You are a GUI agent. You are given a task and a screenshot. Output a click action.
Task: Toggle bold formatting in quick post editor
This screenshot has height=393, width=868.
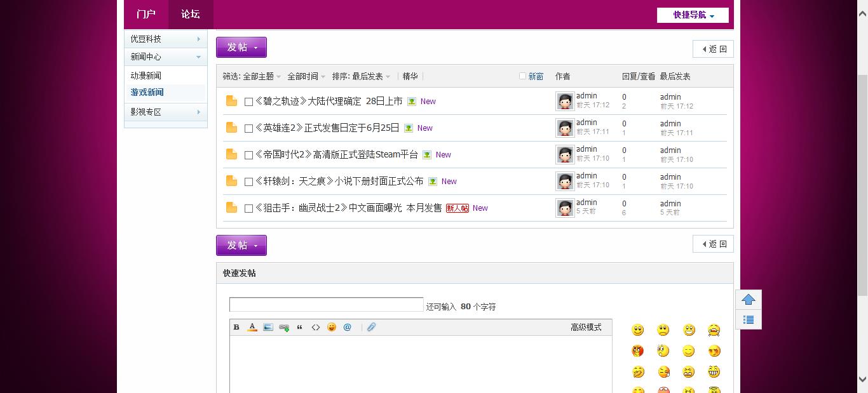(236, 328)
